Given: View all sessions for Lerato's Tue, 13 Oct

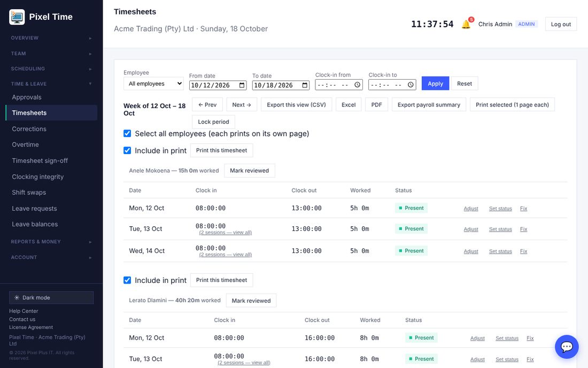Looking at the screenshot, I should click(244, 363).
